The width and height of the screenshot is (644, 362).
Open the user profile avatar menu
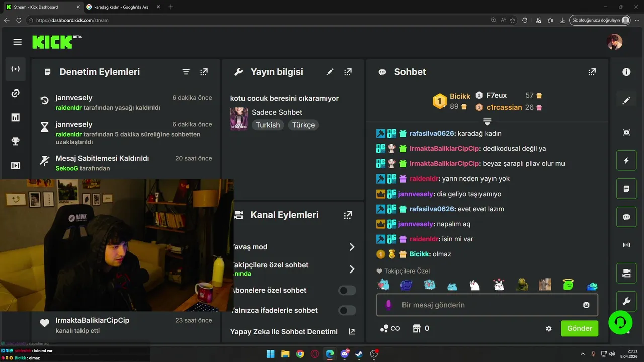click(x=614, y=42)
